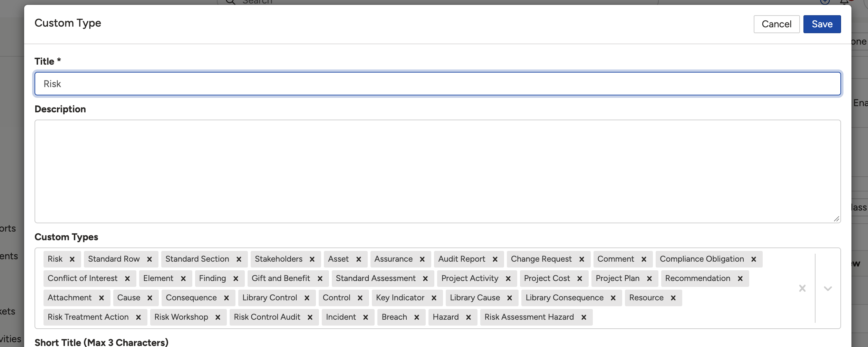Remove the Library Consequence tag

click(613, 298)
